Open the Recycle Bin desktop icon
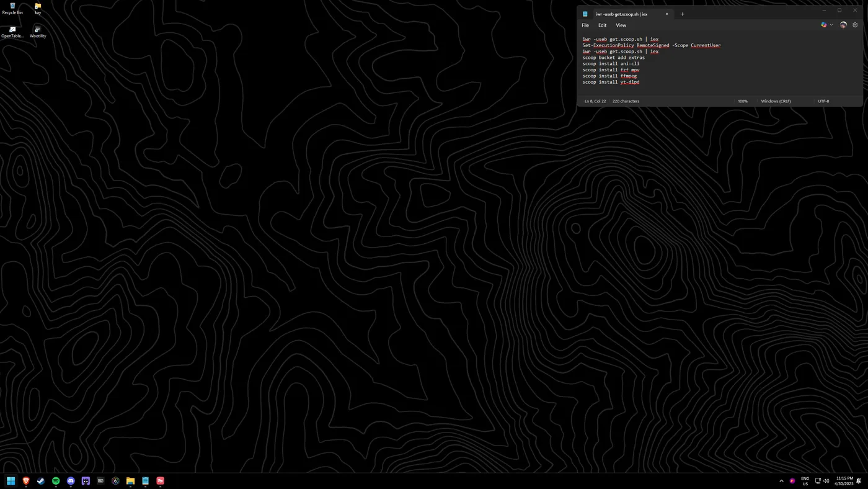The width and height of the screenshot is (868, 489). point(12,9)
